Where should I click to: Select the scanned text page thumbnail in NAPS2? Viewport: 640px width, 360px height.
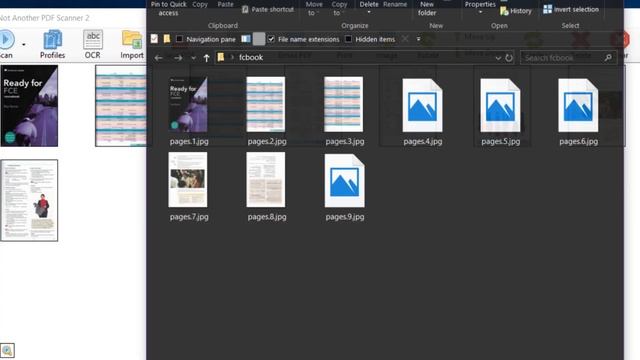29,200
